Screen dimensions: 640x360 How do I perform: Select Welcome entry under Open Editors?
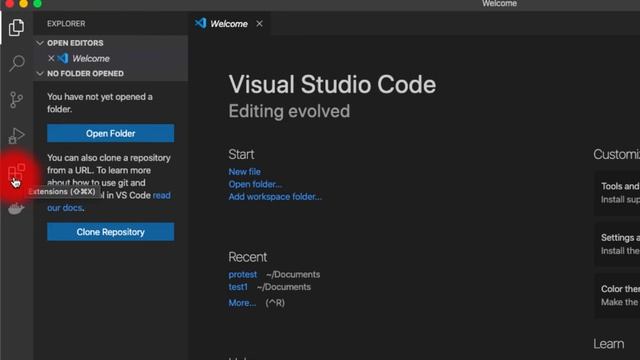point(111,58)
